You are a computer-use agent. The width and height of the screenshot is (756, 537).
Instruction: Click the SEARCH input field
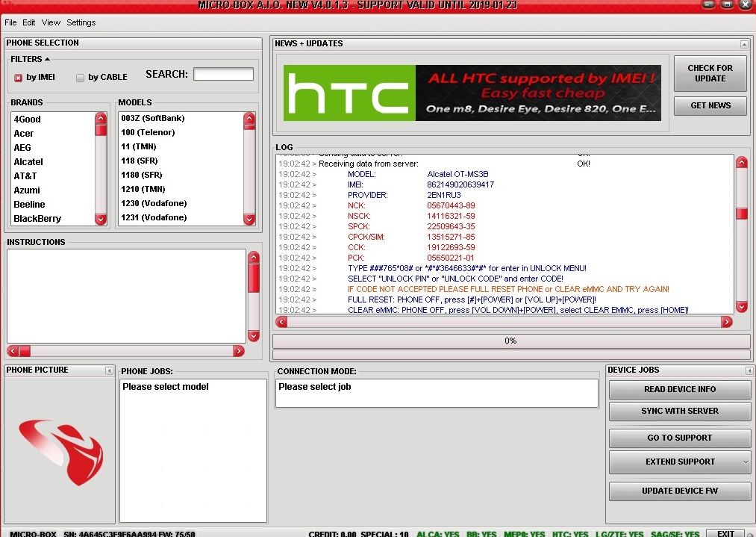pyautogui.click(x=223, y=74)
